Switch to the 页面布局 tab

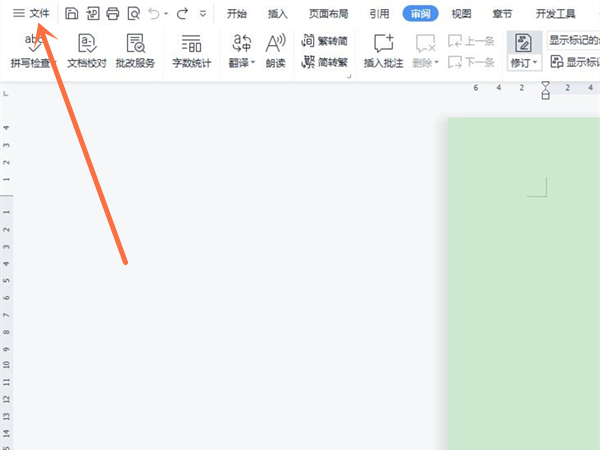point(328,14)
